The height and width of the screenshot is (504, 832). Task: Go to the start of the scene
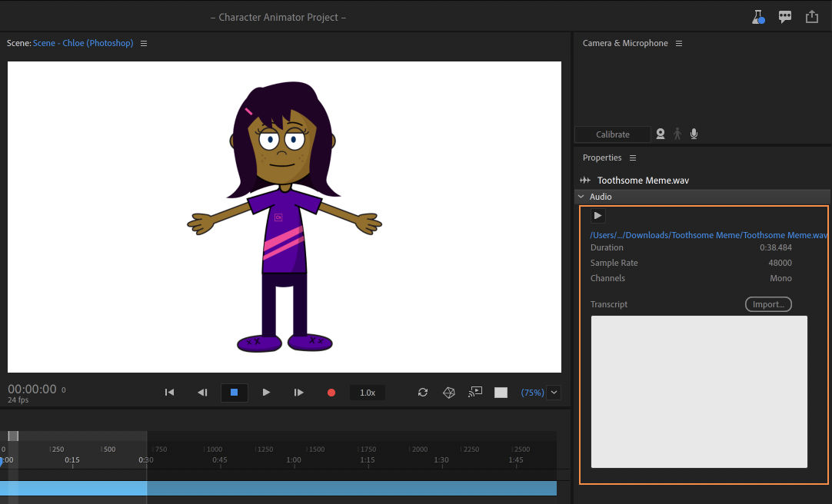[x=169, y=393]
